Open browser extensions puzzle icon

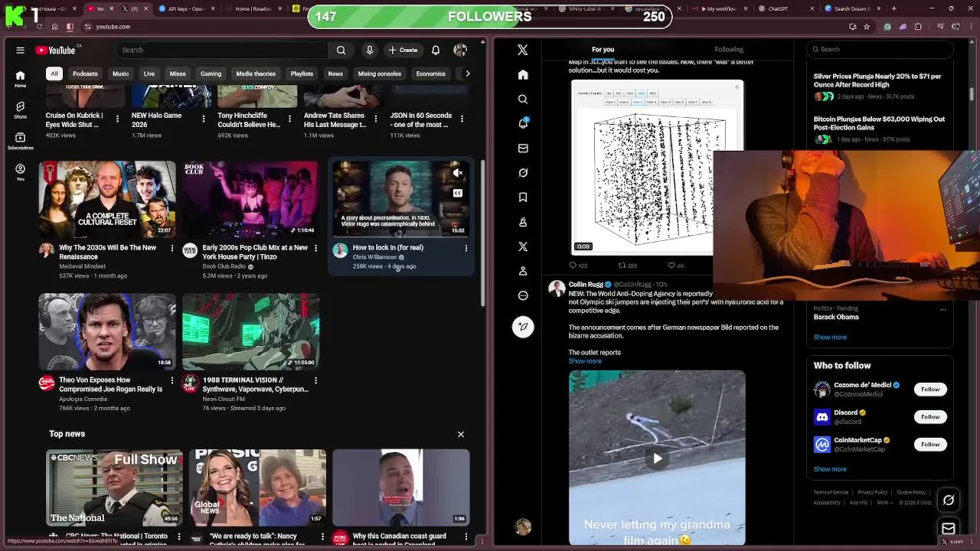(918, 27)
